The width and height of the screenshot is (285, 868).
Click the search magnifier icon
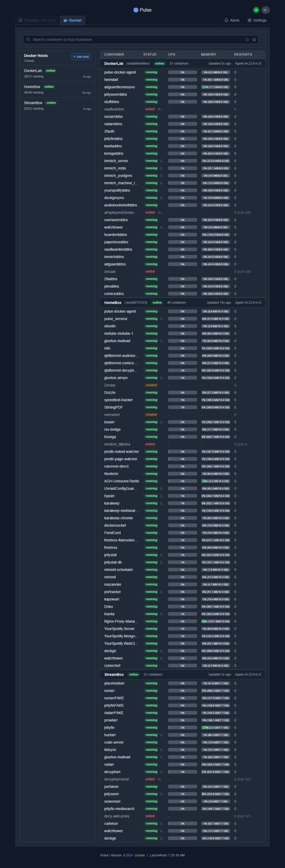[x=28, y=40]
